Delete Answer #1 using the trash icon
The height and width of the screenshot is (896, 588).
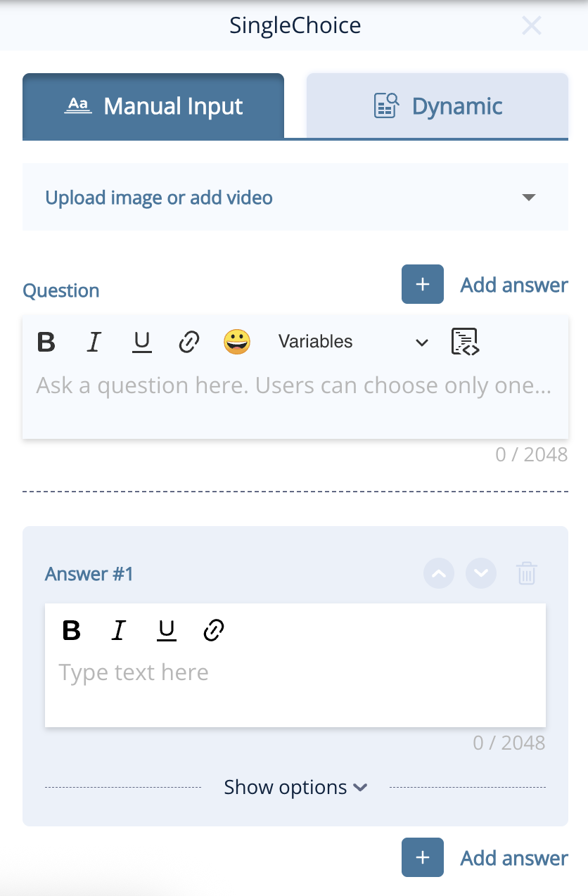[x=527, y=573]
